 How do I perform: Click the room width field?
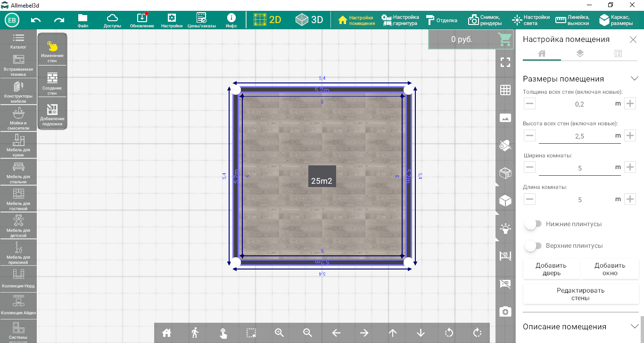point(579,168)
